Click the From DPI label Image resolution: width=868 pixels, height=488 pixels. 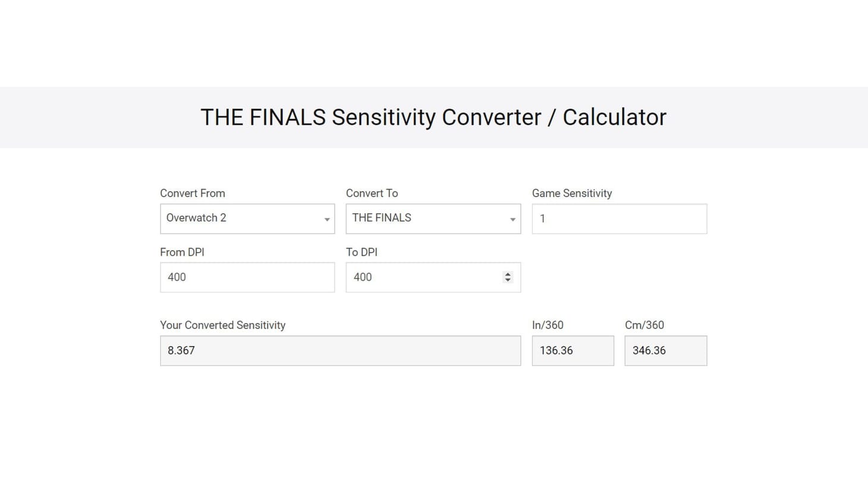[182, 252]
